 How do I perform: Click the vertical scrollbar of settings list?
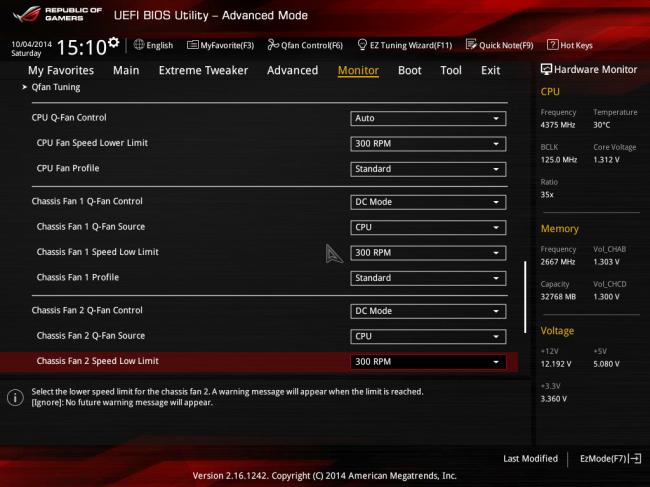click(x=525, y=297)
